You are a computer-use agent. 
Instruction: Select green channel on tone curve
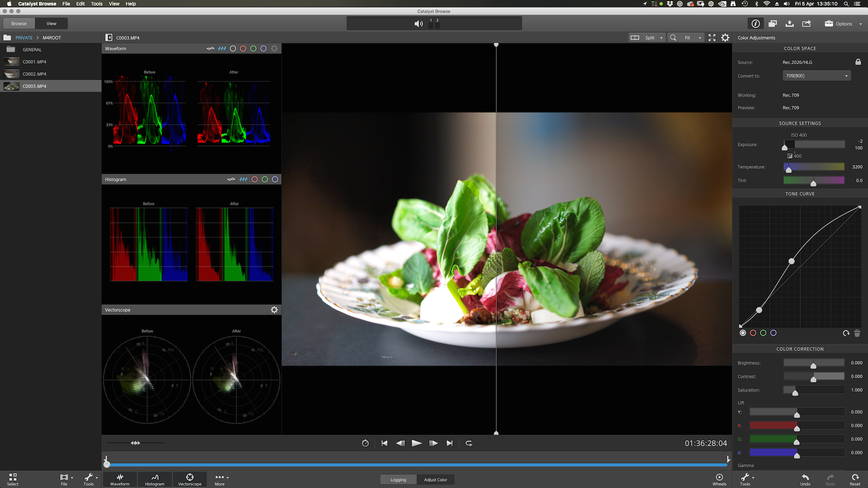pyautogui.click(x=763, y=333)
